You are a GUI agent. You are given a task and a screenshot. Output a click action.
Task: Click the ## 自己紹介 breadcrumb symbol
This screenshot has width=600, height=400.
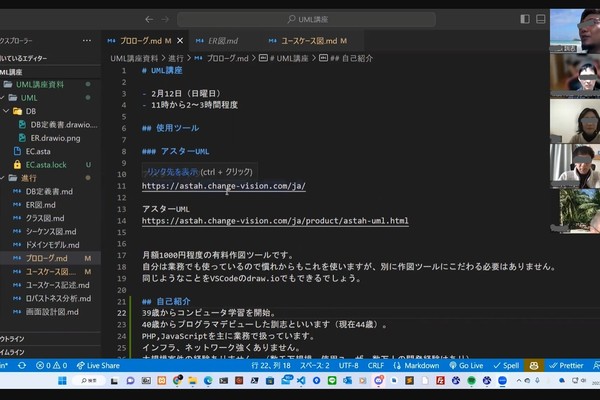click(346, 59)
